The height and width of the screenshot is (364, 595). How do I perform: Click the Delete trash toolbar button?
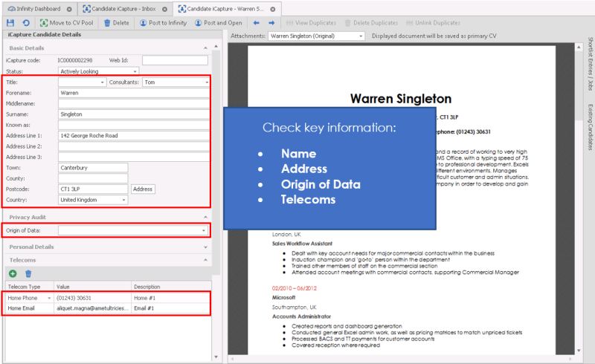(116, 23)
